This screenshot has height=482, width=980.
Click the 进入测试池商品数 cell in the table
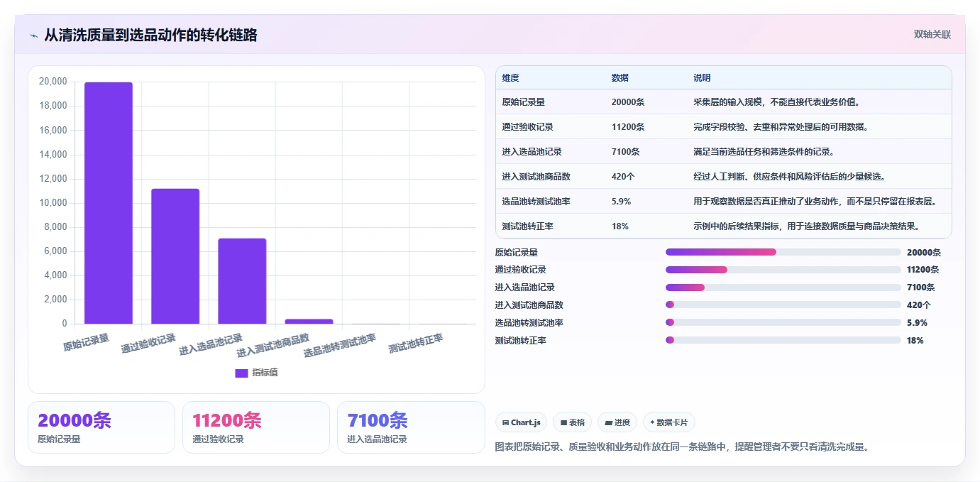click(x=536, y=177)
